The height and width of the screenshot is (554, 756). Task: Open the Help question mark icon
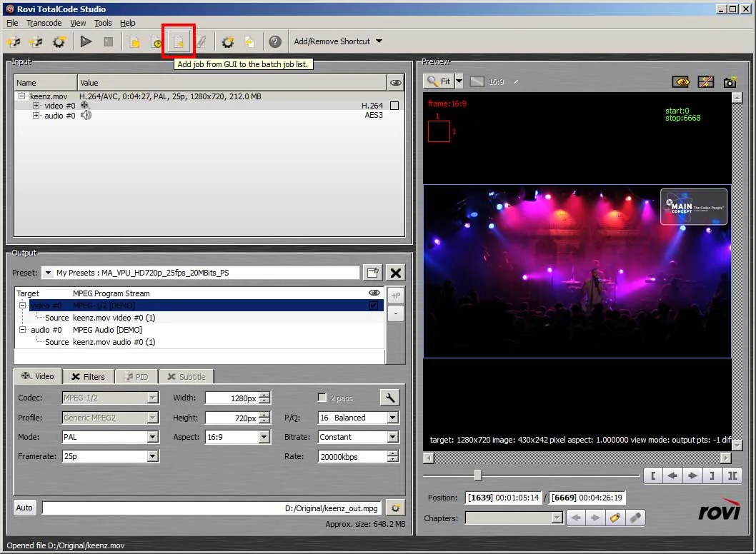[275, 42]
